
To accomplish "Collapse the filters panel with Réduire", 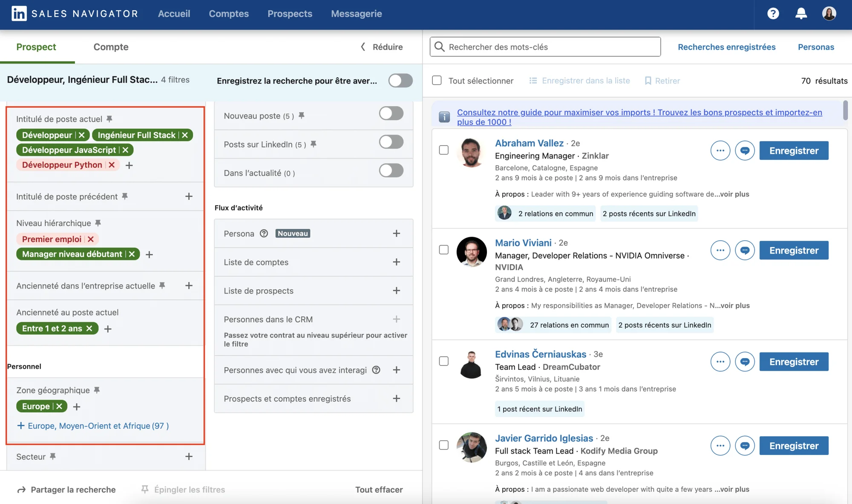I will [382, 47].
